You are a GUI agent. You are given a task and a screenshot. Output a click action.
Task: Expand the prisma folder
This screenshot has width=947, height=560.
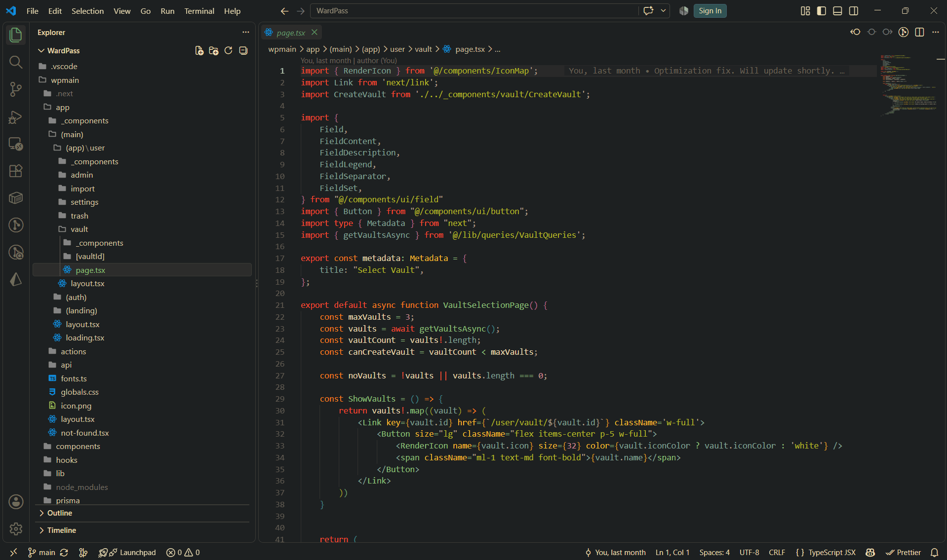[68, 500]
